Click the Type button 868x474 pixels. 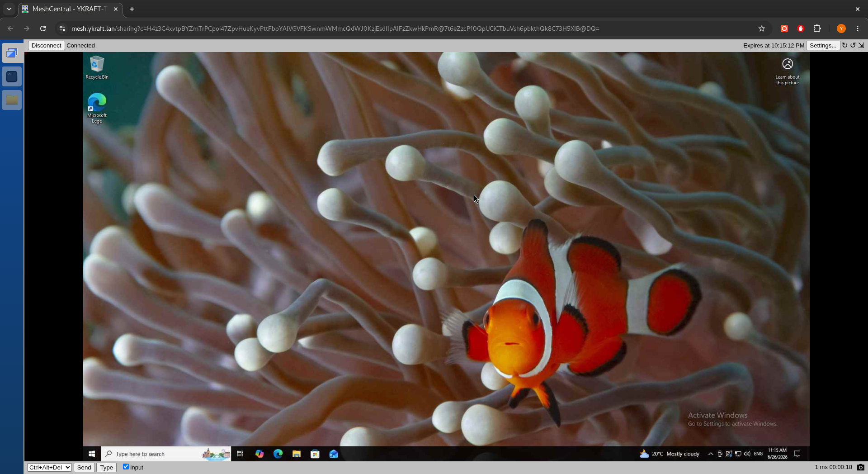coord(107,467)
